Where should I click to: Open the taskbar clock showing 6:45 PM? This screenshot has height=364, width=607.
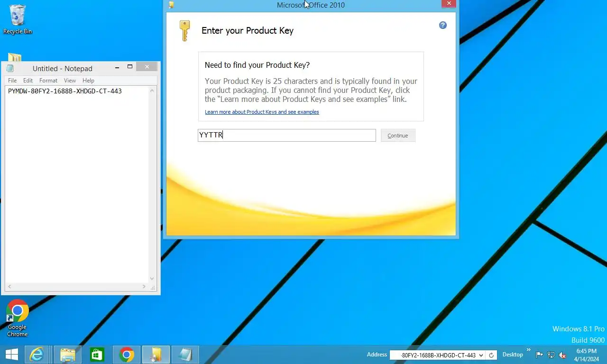pyautogui.click(x=586, y=355)
